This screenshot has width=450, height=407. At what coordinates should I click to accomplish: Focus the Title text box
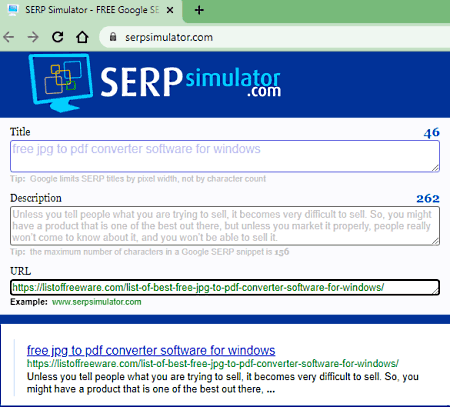pyautogui.click(x=225, y=156)
